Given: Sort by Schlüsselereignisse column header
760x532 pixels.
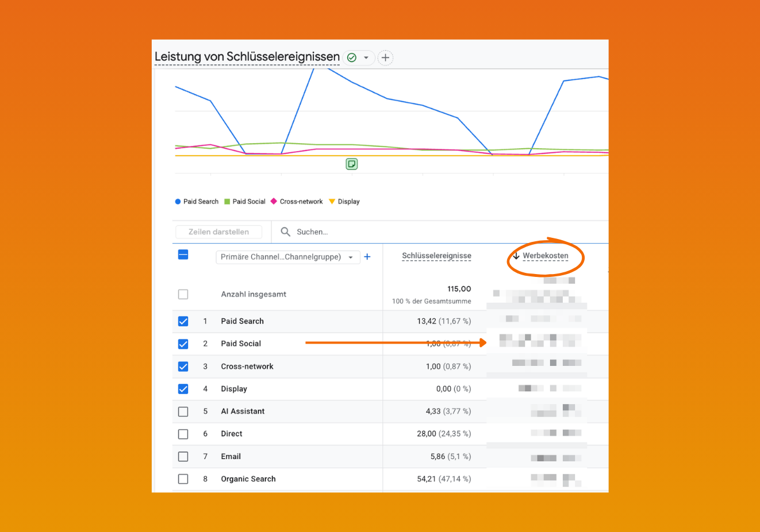Looking at the screenshot, I should pyautogui.click(x=437, y=256).
